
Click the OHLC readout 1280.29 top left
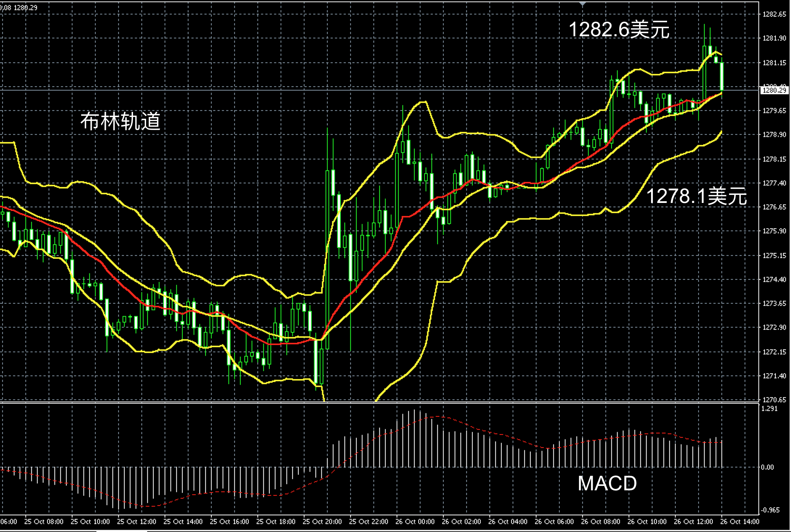point(25,7)
